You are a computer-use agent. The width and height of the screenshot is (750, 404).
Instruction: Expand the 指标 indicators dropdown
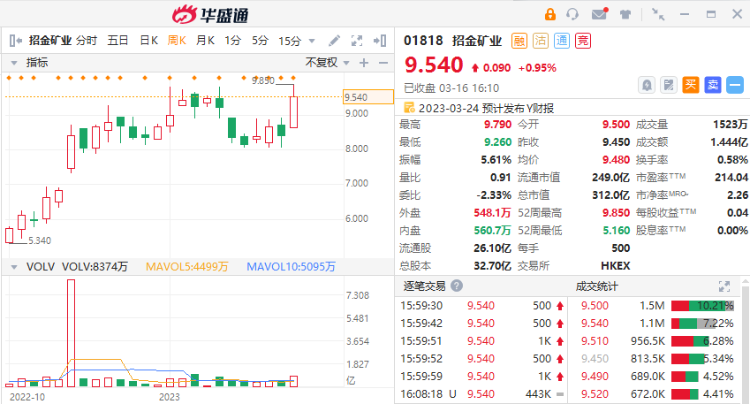pos(14,63)
